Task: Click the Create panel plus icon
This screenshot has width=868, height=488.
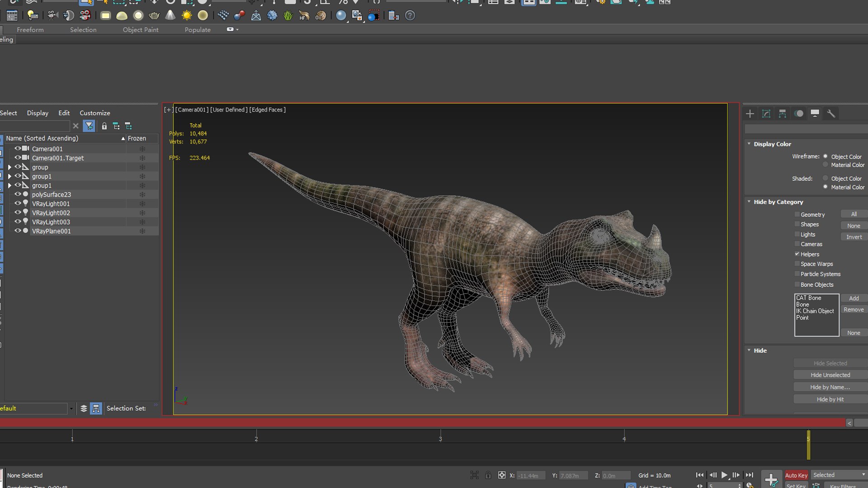Action: 750,114
